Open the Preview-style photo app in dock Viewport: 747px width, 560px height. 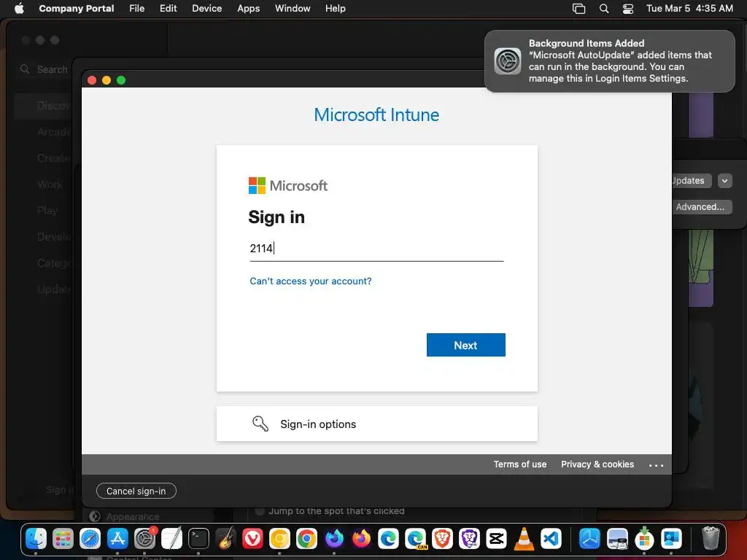tap(617, 539)
